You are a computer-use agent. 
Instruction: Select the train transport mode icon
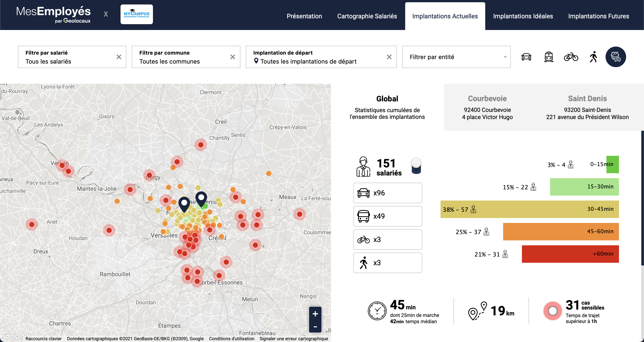(x=549, y=57)
